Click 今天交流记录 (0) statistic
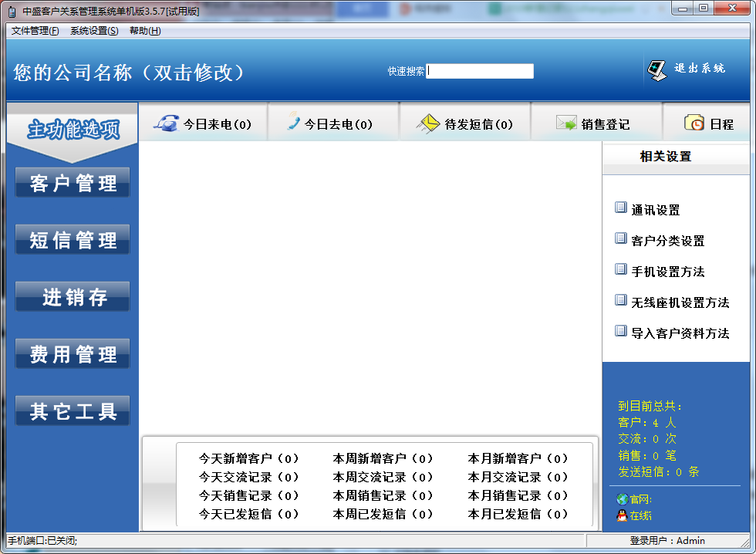This screenshot has width=756, height=554. (x=248, y=477)
